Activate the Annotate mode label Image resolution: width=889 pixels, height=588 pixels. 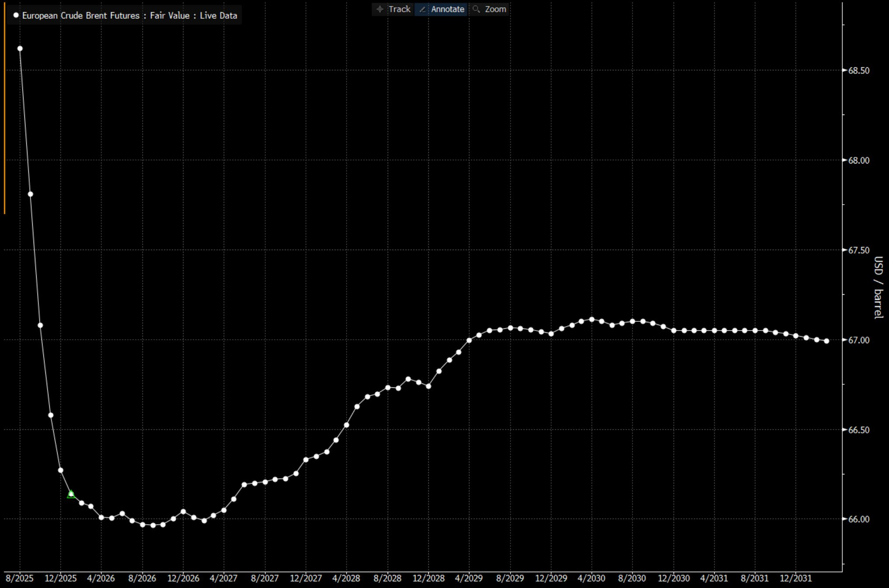tap(448, 9)
